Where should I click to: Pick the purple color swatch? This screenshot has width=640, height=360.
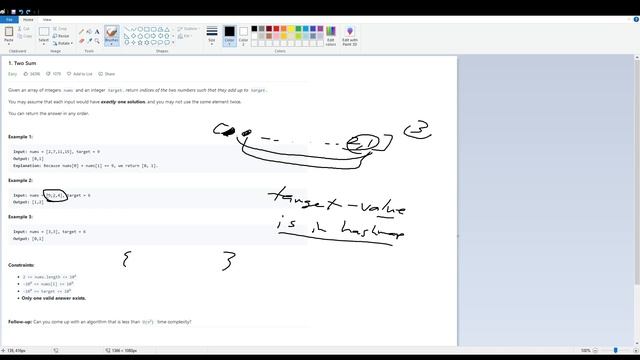(x=320, y=29)
